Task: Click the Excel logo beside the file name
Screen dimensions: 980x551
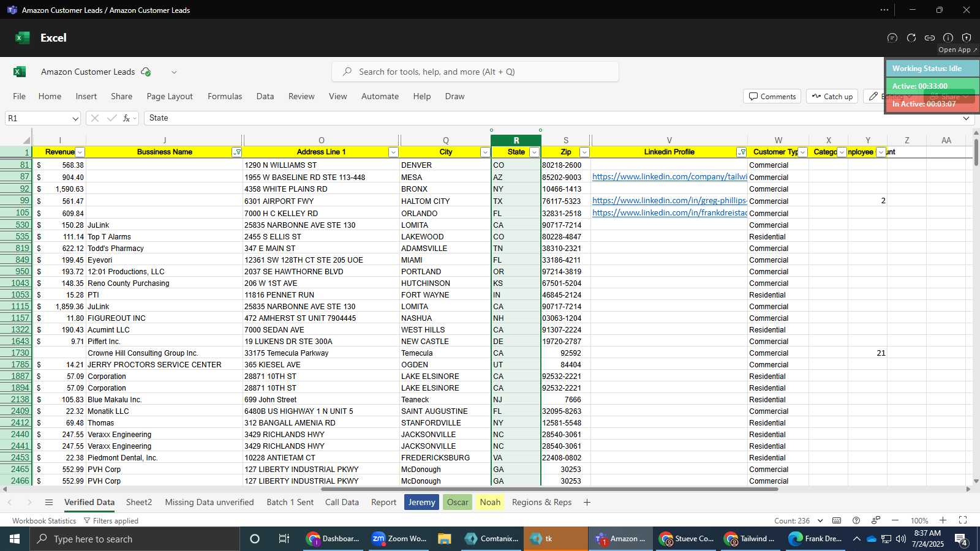Action: tap(20, 72)
